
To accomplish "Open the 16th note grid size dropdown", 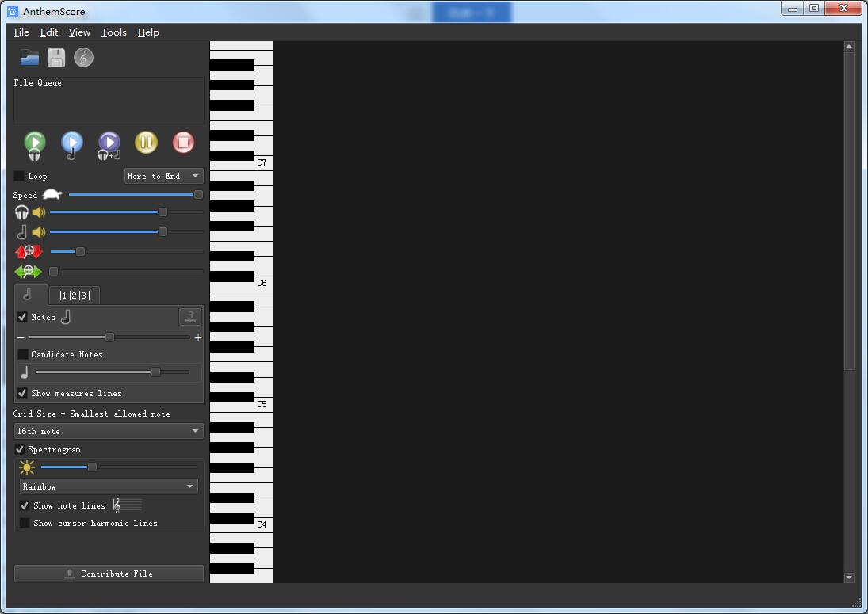I will pos(109,431).
